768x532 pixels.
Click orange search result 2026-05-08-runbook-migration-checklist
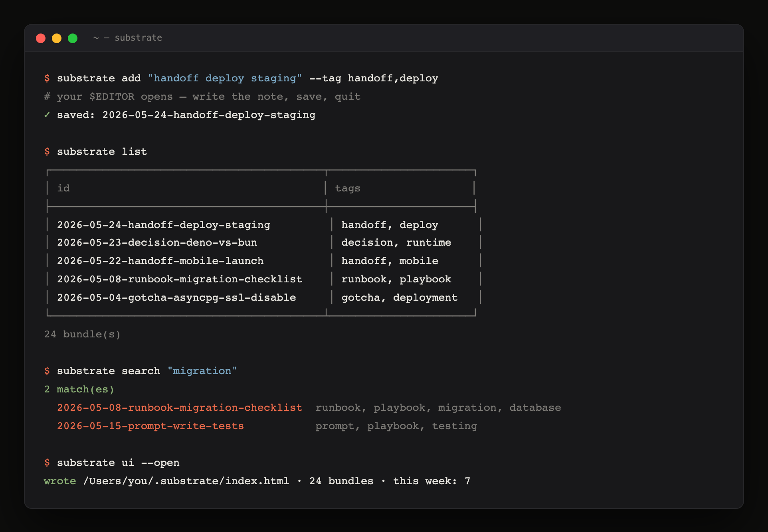(180, 408)
